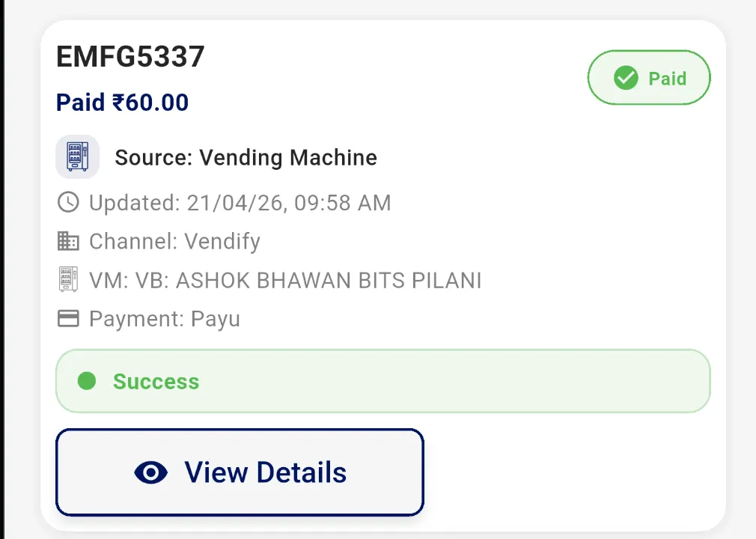Click the ASHOK BHAWAN BITS PILANI machine name
The height and width of the screenshot is (539, 756).
(x=328, y=281)
